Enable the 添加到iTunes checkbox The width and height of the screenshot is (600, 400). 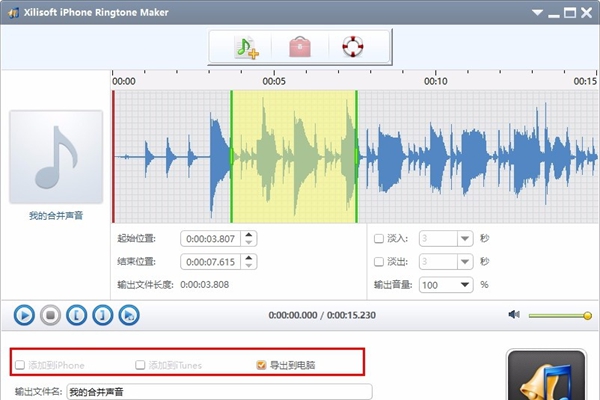pos(140,365)
